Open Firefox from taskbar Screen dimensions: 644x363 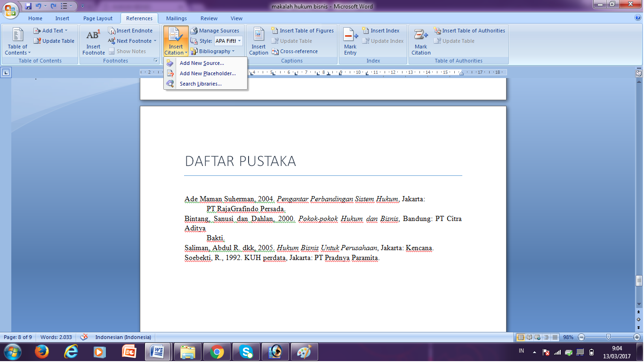point(41,352)
